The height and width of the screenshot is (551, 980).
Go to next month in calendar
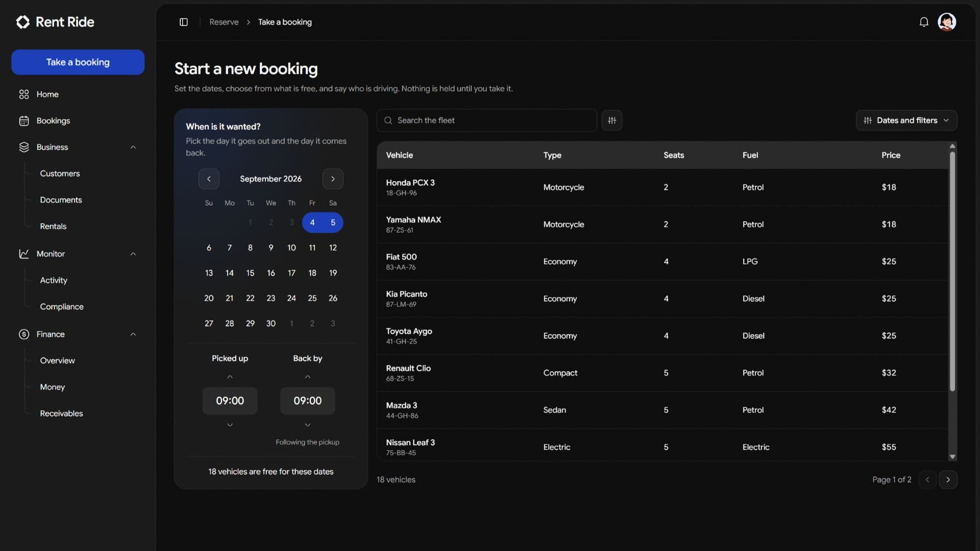click(333, 179)
